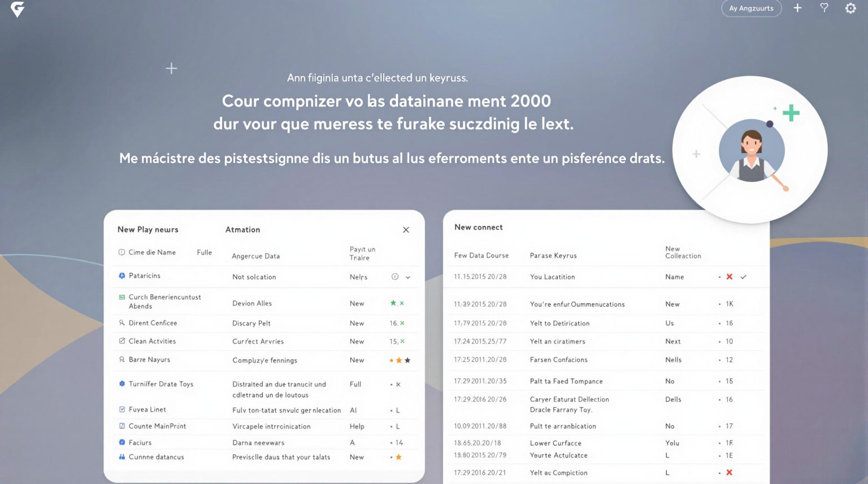Click the Name cell in You Lacatition row
This screenshot has height=484, width=868.
point(674,277)
